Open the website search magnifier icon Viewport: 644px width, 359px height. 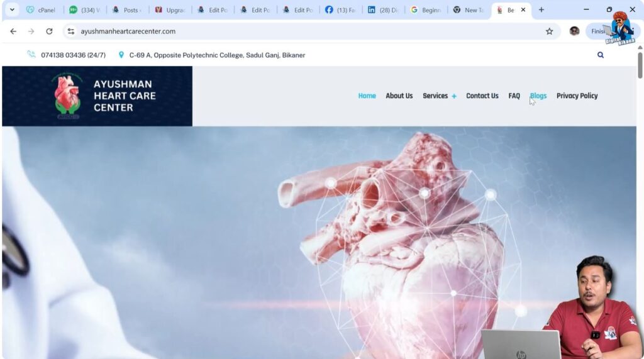point(601,55)
